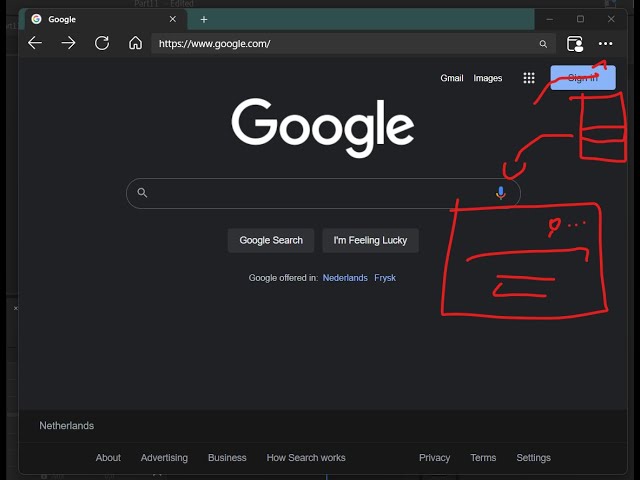The height and width of the screenshot is (480, 640).
Task: Click the Google logo
Action: (x=323, y=127)
